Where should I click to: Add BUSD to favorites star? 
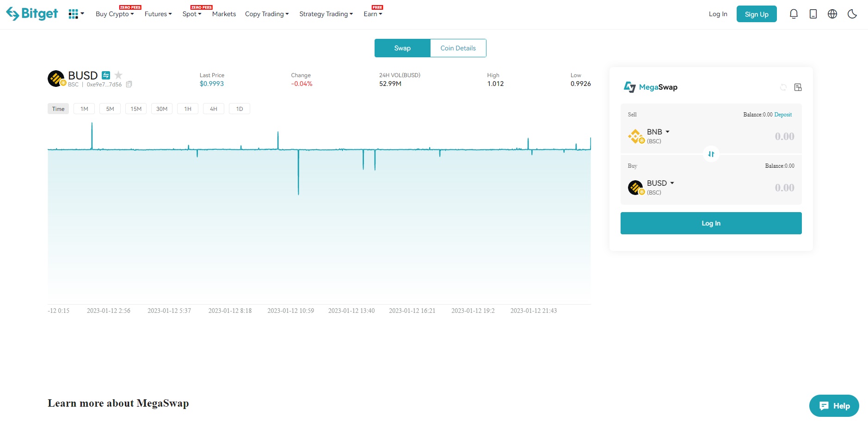pos(118,75)
